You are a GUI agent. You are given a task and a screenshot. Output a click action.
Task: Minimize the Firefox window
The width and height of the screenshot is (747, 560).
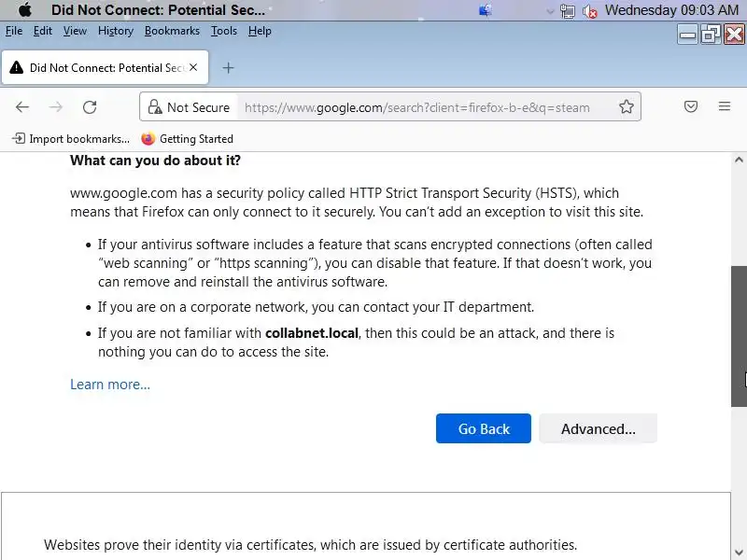(687, 35)
